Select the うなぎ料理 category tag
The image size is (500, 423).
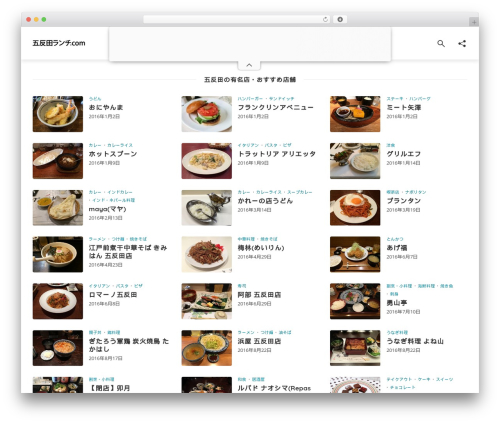pos(397,333)
